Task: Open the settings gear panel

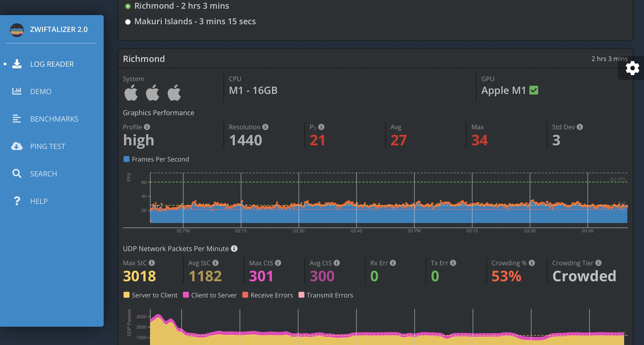Action: pos(632,68)
